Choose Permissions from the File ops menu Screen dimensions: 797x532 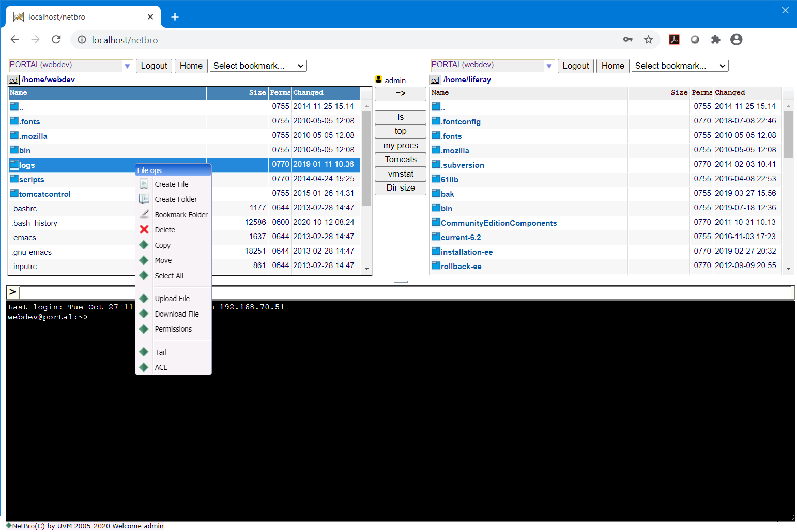pyautogui.click(x=173, y=329)
